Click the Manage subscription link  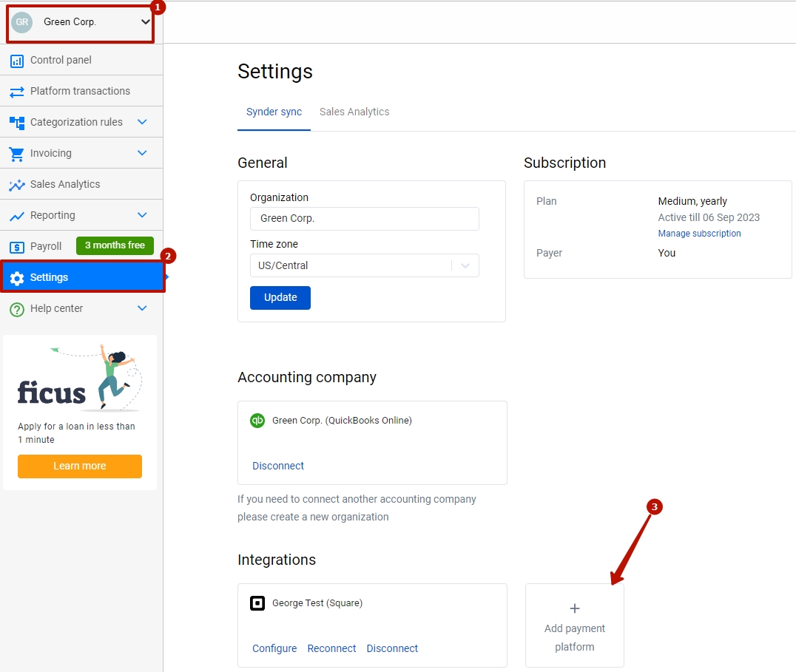pos(699,234)
